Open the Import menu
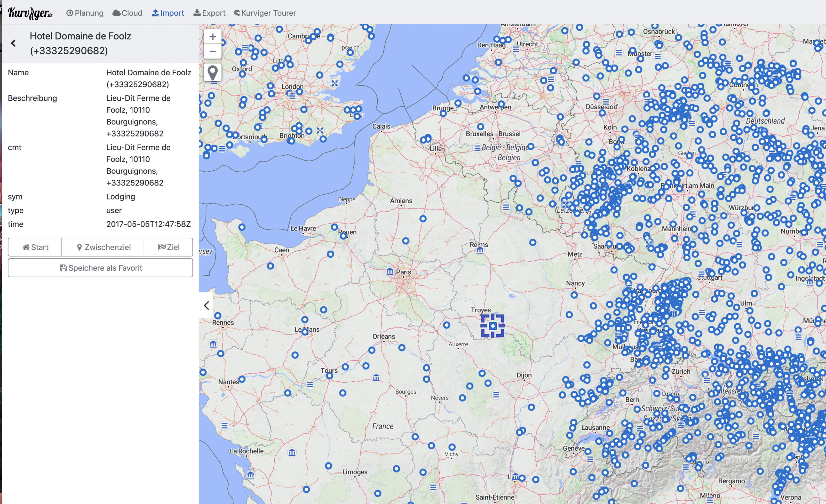The width and height of the screenshot is (826, 504). point(168,13)
